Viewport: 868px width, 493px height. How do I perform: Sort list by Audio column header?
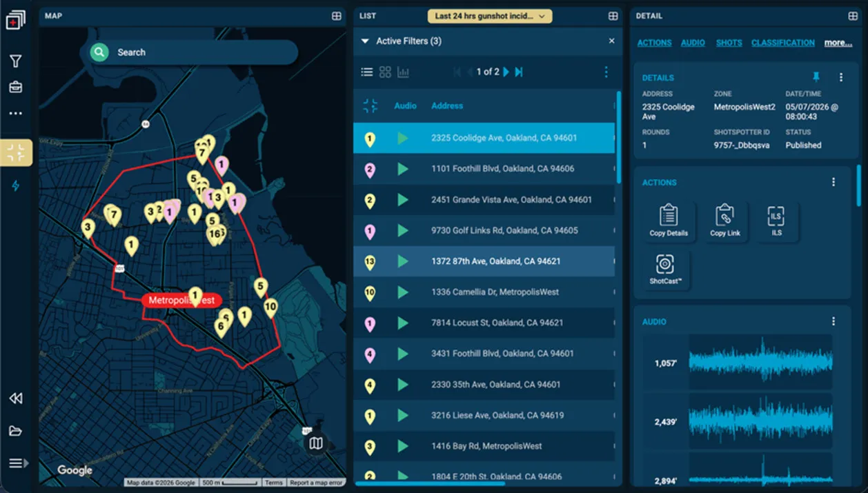(405, 105)
